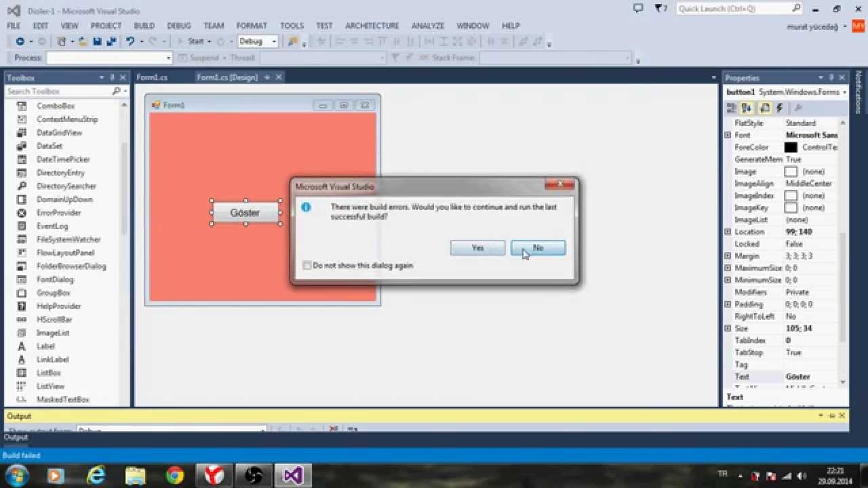Select ComboBox in the Toolbox
The height and width of the screenshot is (488, 868).
point(56,106)
